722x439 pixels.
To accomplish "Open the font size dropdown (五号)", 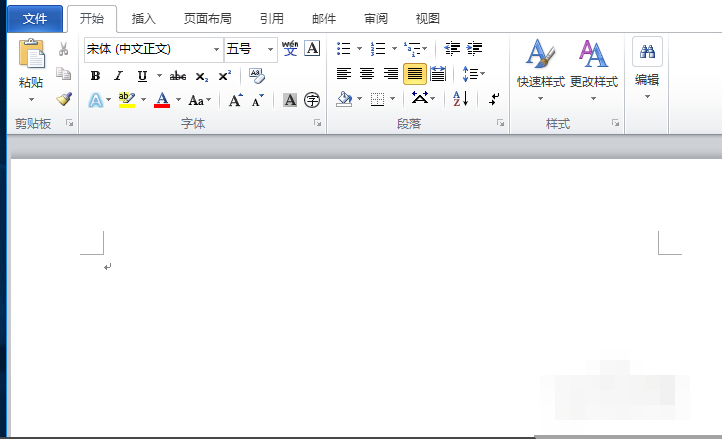I will 270,49.
